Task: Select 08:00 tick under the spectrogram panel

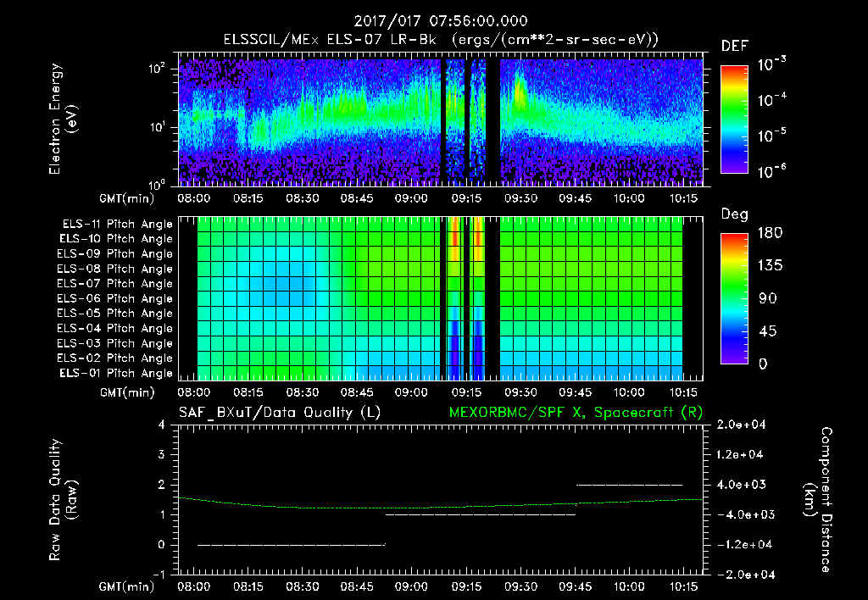Action: (x=194, y=198)
